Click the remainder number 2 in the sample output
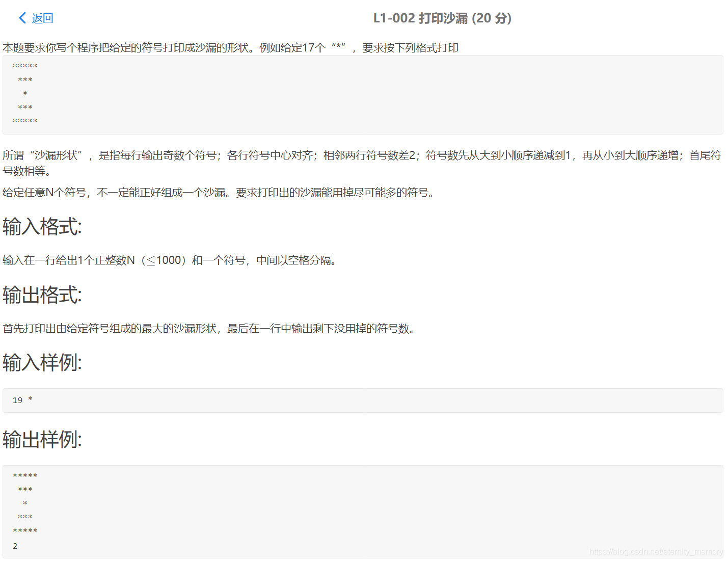728x561 pixels. [15, 546]
